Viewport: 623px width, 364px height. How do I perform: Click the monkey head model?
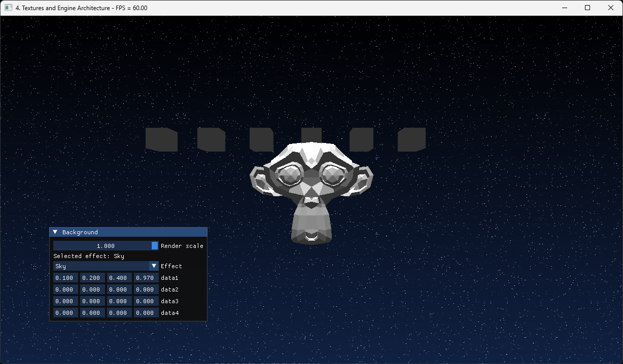tap(311, 193)
